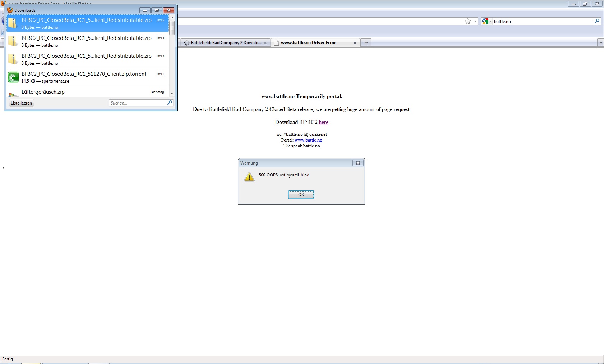
Task: Click the zip folder icon of 18:15 download
Action: [x=13, y=23]
